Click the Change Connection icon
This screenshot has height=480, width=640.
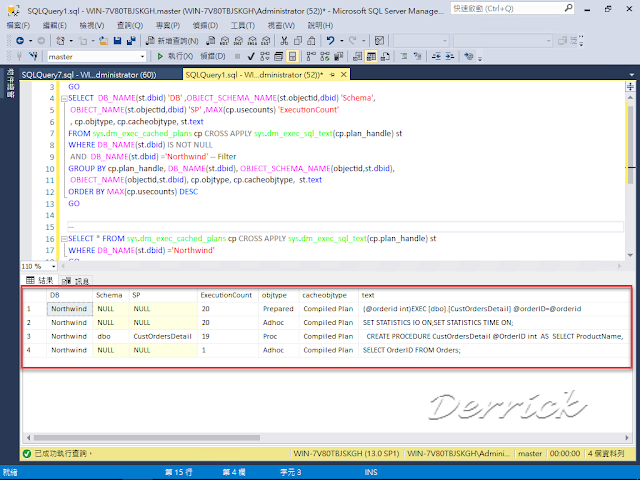coord(34,56)
